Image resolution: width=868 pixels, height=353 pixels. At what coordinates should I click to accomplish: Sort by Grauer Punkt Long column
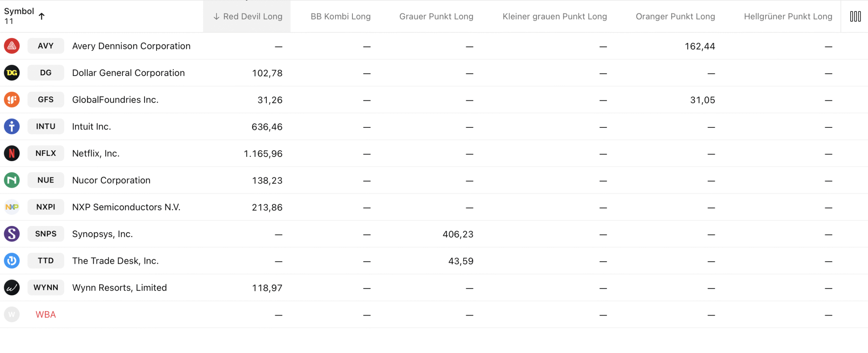[436, 16]
